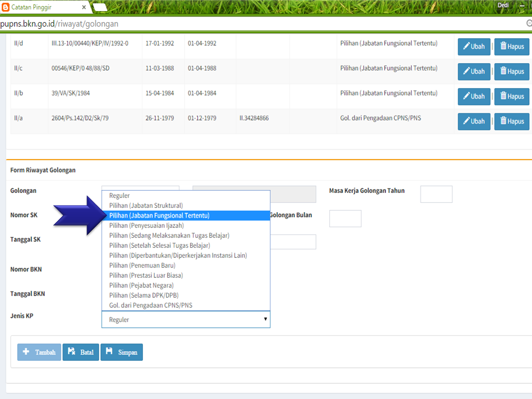Click date 26-11-1979 in table

(x=160, y=118)
